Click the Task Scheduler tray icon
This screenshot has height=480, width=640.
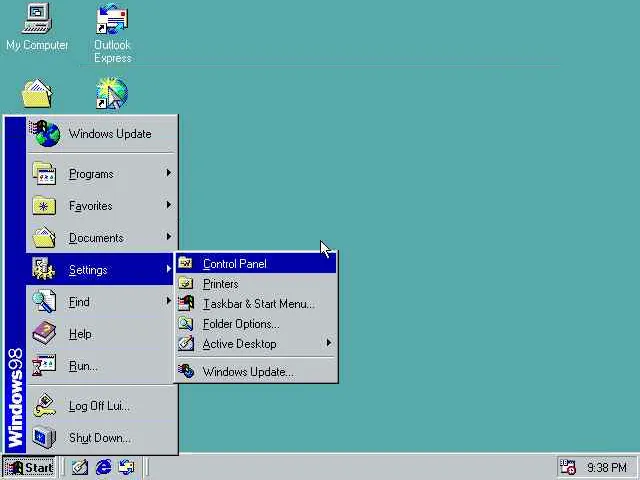567,467
